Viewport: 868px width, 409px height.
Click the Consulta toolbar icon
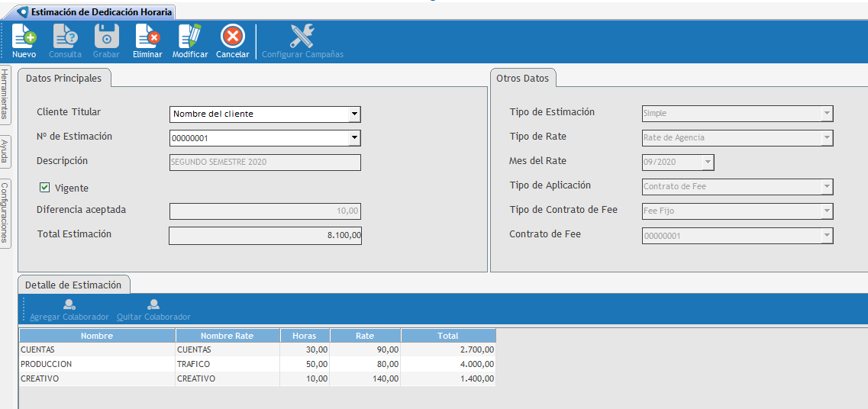tap(65, 37)
